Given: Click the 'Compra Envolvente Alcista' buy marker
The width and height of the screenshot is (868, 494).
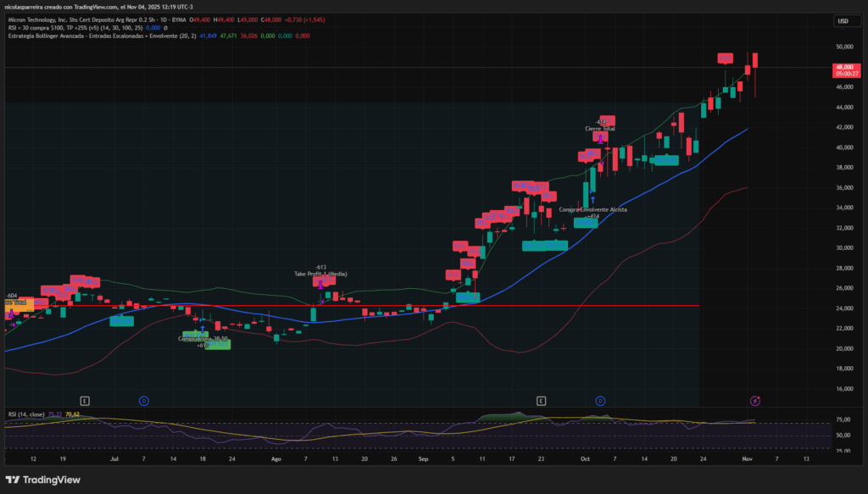Looking at the screenshot, I should pyautogui.click(x=593, y=209).
